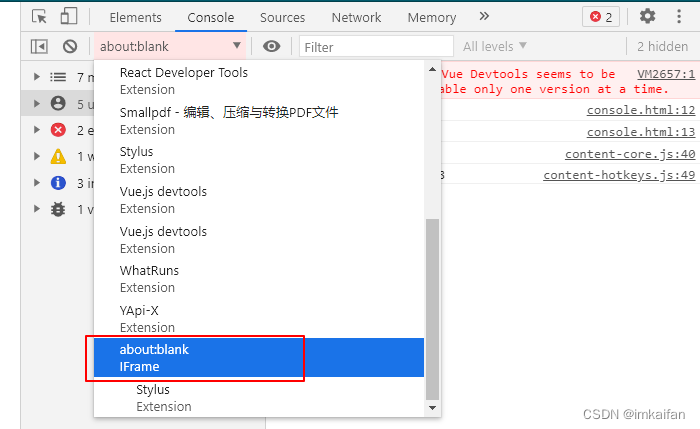Expand the 3 info sidebar group
The width and height of the screenshot is (700, 429).
(37, 183)
